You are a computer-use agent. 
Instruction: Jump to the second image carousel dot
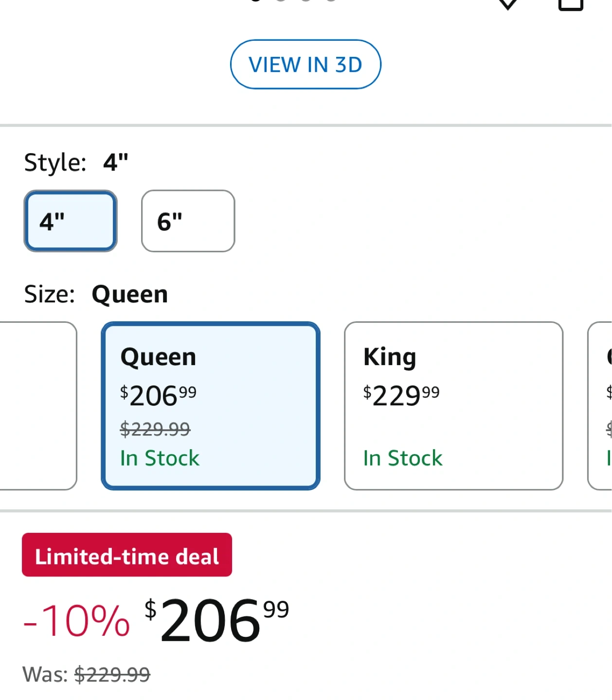point(281,0)
